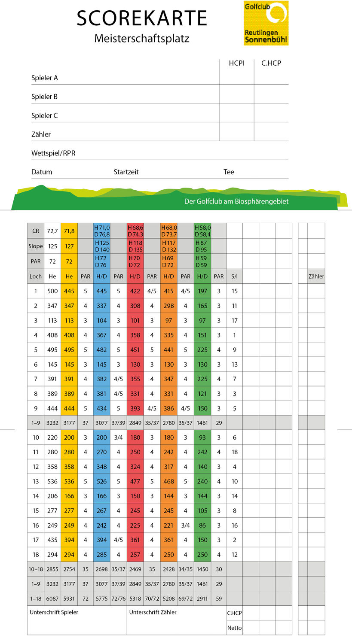Click the 1–18 total 6087 cell
352x644 pixels.
point(52,598)
